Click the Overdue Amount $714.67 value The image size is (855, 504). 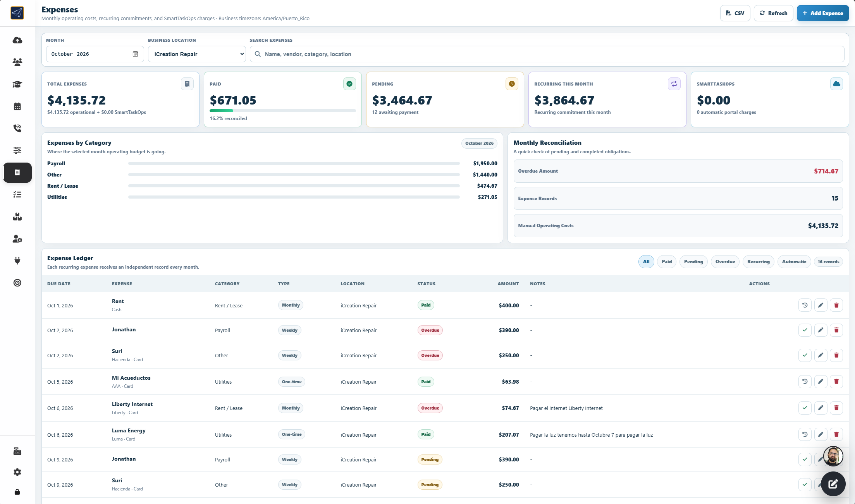826,171
